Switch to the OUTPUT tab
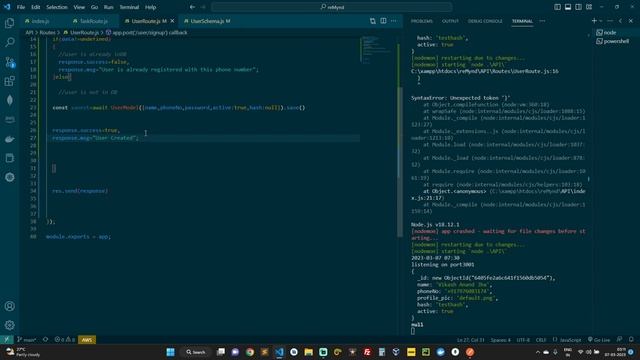640x360 pixels. click(x=450, y=21)
